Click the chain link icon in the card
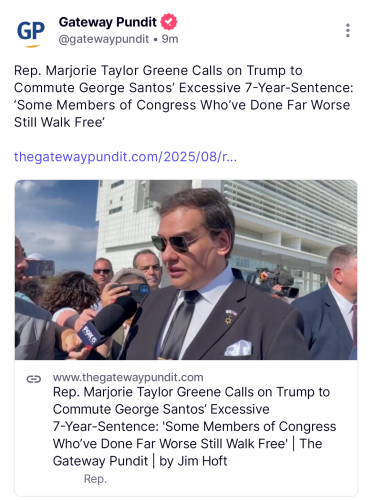The image size is (372, 500). click(34, 379)
